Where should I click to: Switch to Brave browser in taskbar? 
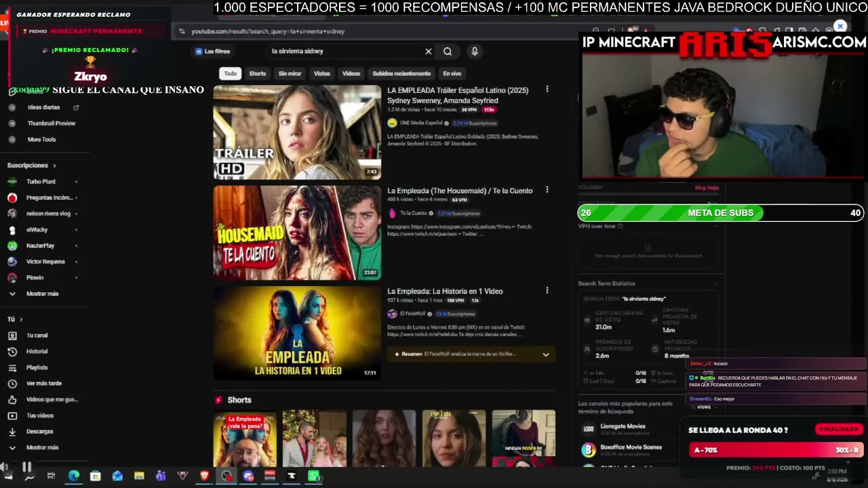(204, 476)
